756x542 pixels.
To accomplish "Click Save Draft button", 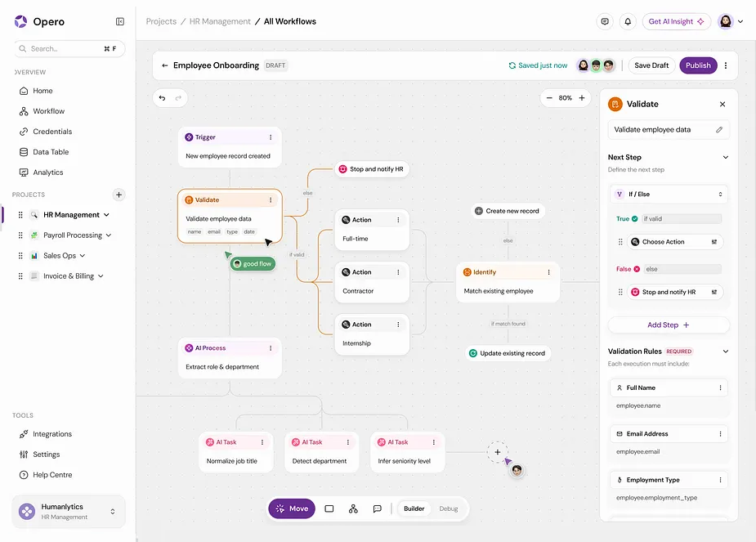I will click(651, 65).
